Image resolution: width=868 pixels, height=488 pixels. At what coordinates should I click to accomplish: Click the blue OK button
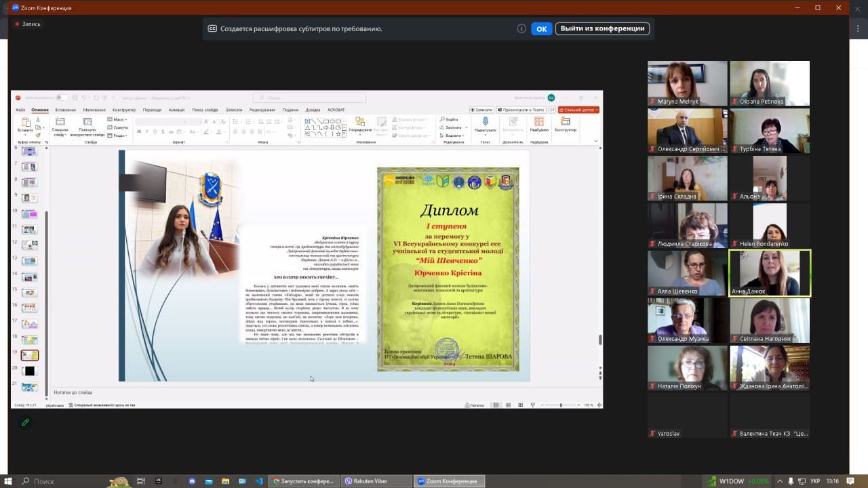click(541, 28)
